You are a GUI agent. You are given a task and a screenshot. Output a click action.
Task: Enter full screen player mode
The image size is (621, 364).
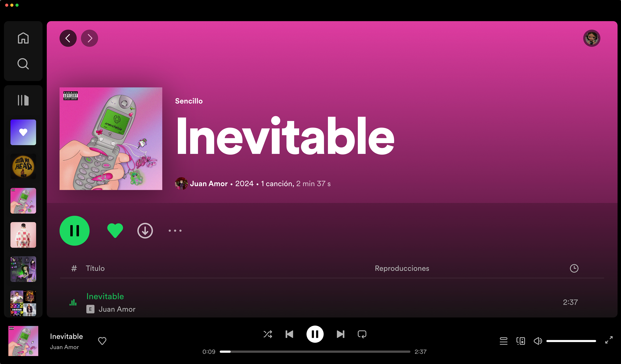(609, 340)
